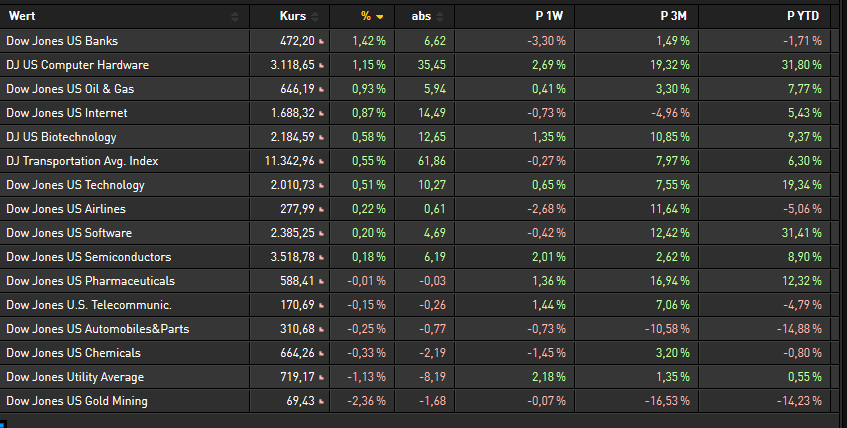The width and height of the screenshot is (847, 428).
Task: Click indicator icon beside Gold Mining 69,43
Action: pyautogui.click(x=321, y=402)
